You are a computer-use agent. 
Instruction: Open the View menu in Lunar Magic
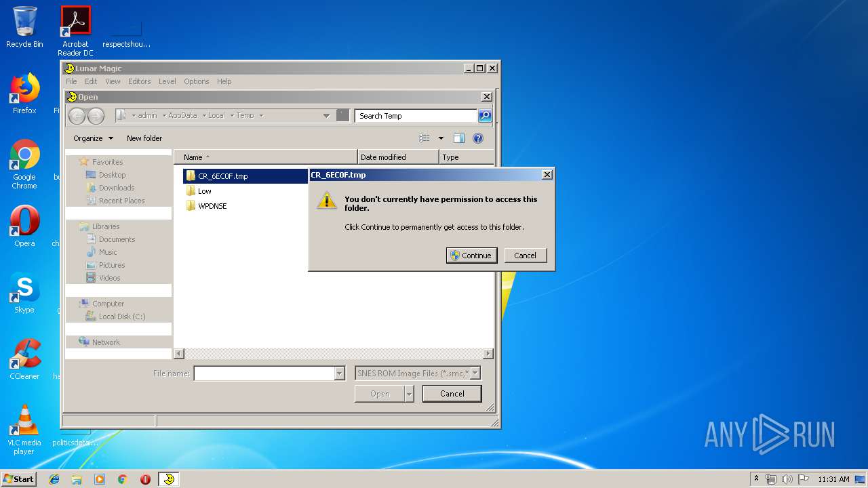pos(113,81)
